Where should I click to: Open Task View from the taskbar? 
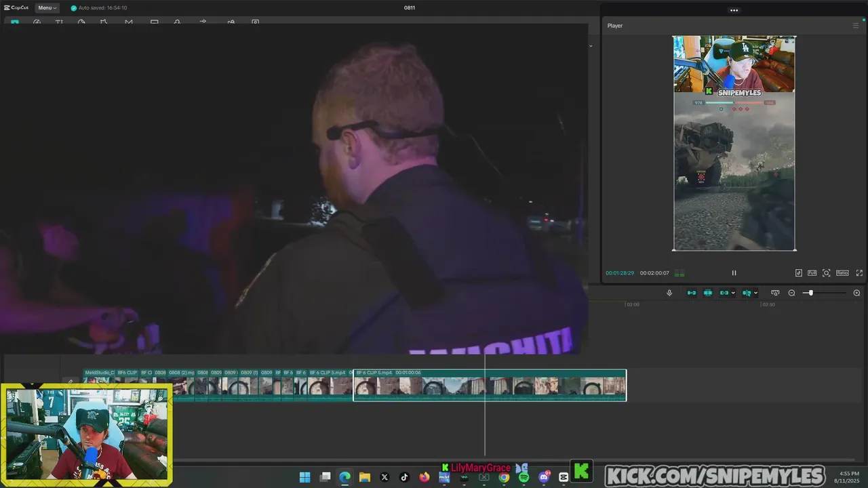[325, 477]
